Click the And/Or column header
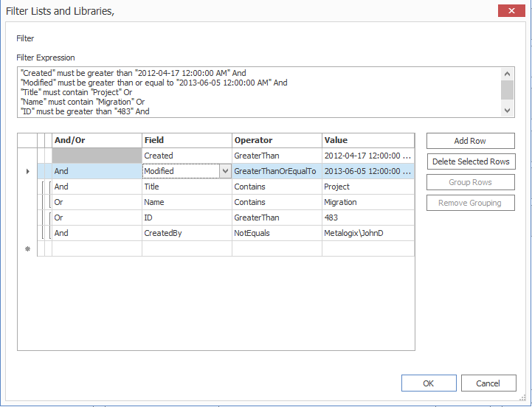 (97, 140)
